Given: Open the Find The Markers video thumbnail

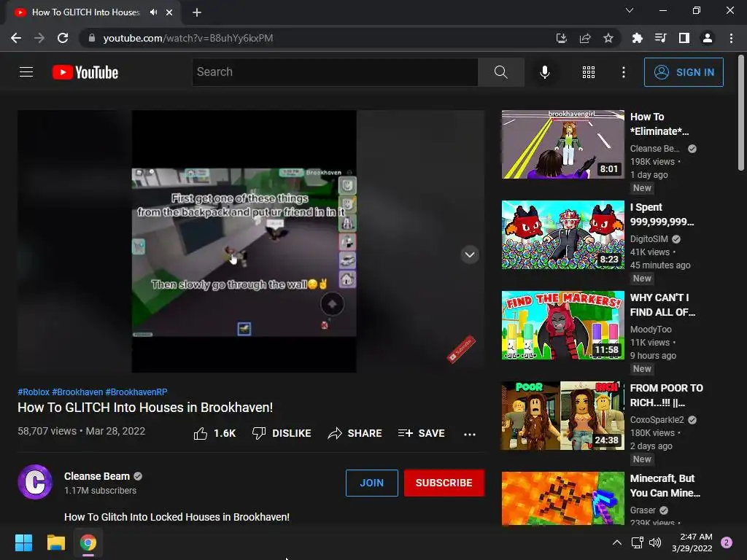Looking at the screenshot, I should 562,325.
